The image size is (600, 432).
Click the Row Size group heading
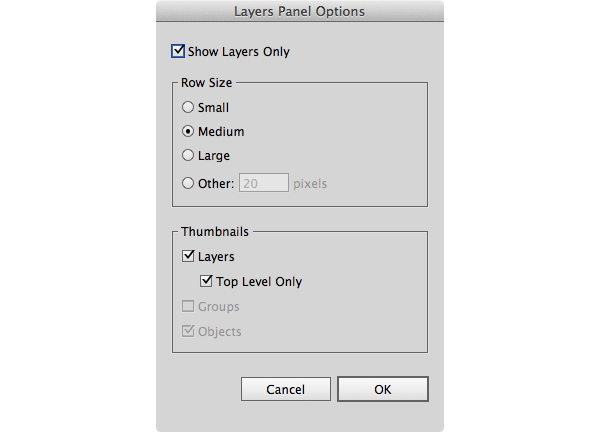(x=207, y=83)
